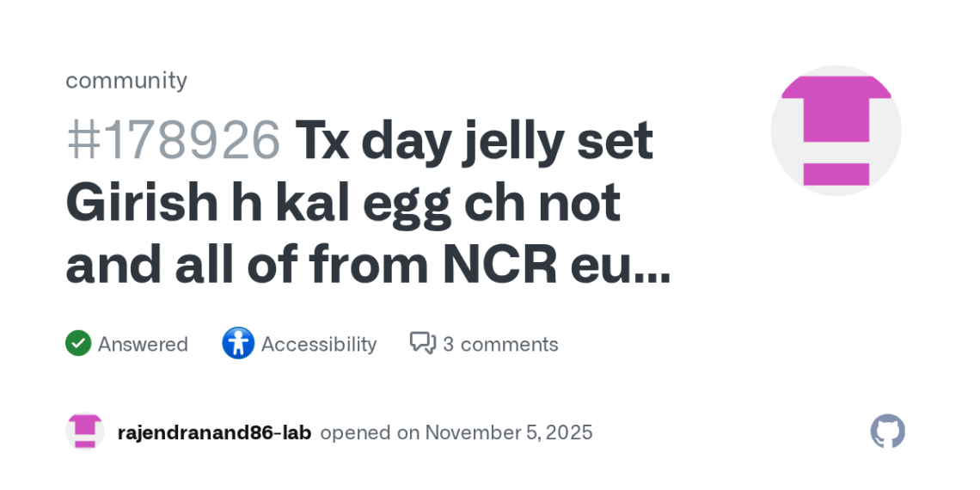Click the GitHub Octocat logo
Screen dimensions: 980x490
(887, 432)
